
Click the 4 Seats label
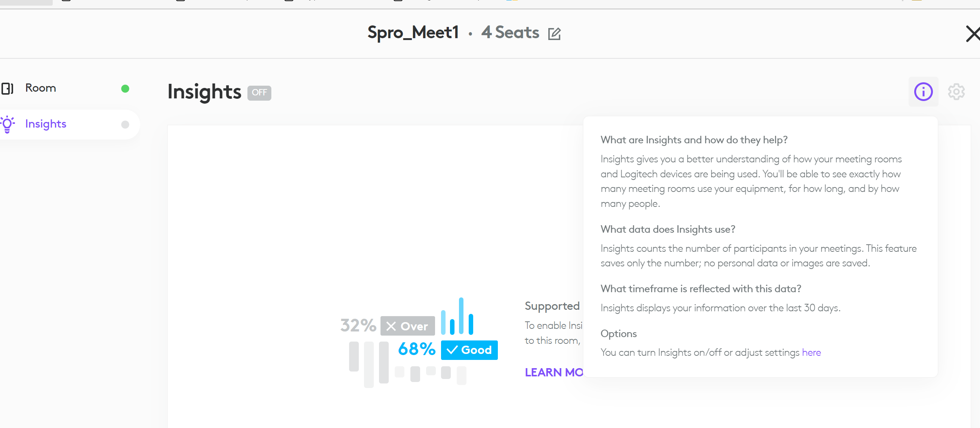[x=510, y=33]
